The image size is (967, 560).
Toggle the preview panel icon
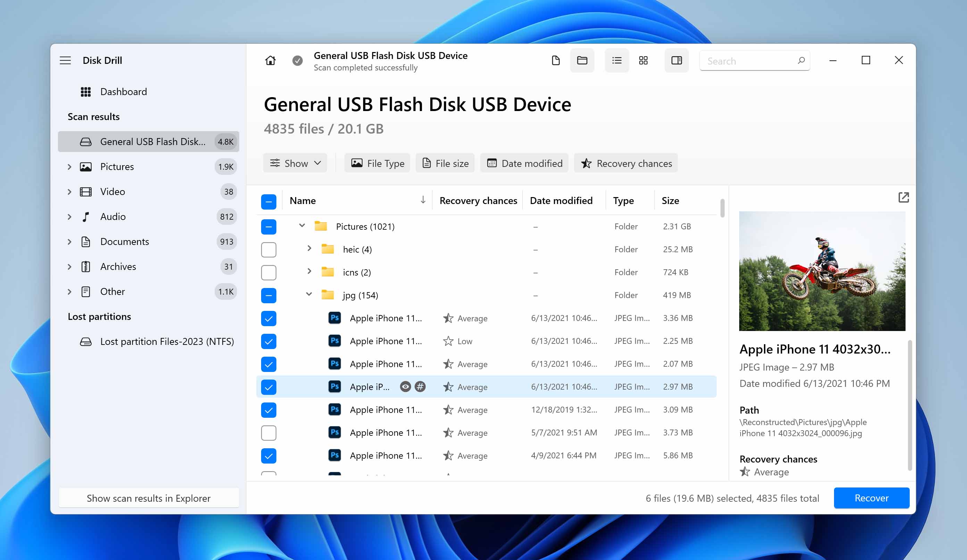pos(676,60)
